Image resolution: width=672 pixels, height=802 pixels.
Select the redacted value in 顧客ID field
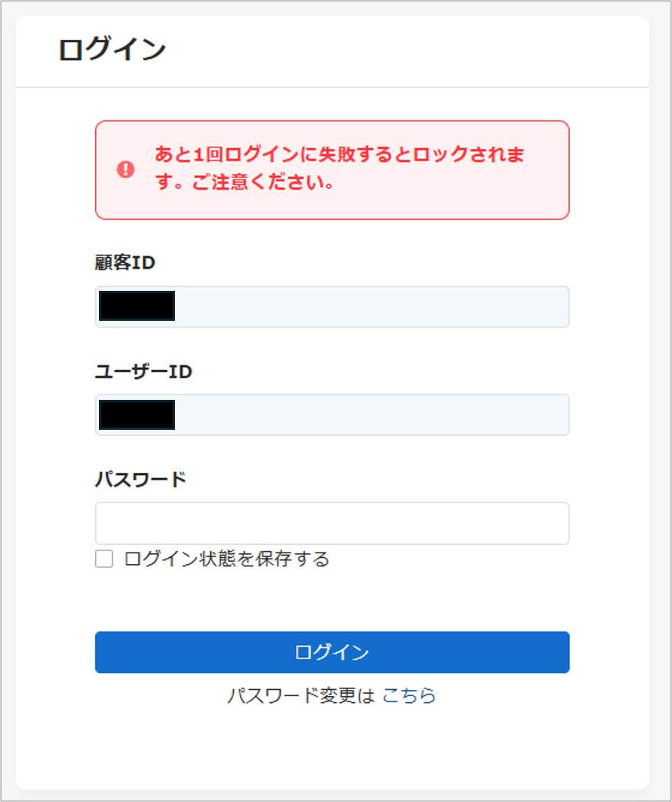137,306
